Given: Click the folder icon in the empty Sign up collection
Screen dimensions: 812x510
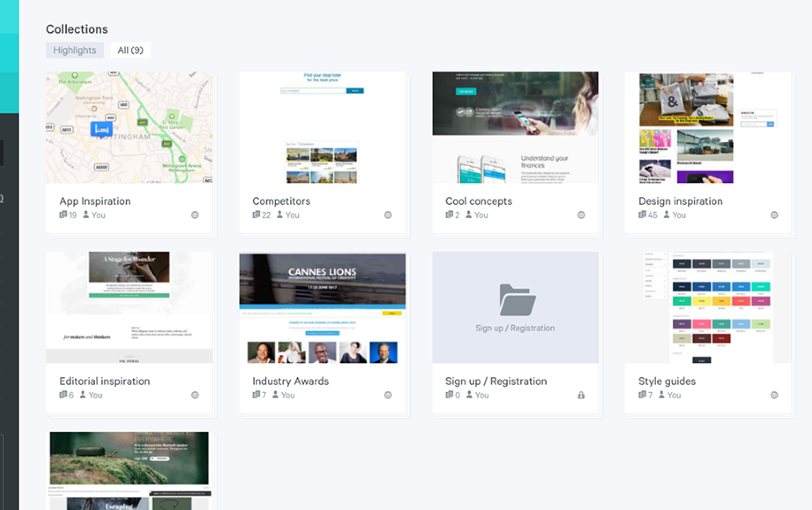Looking at the screenshot, I should 517,300.
